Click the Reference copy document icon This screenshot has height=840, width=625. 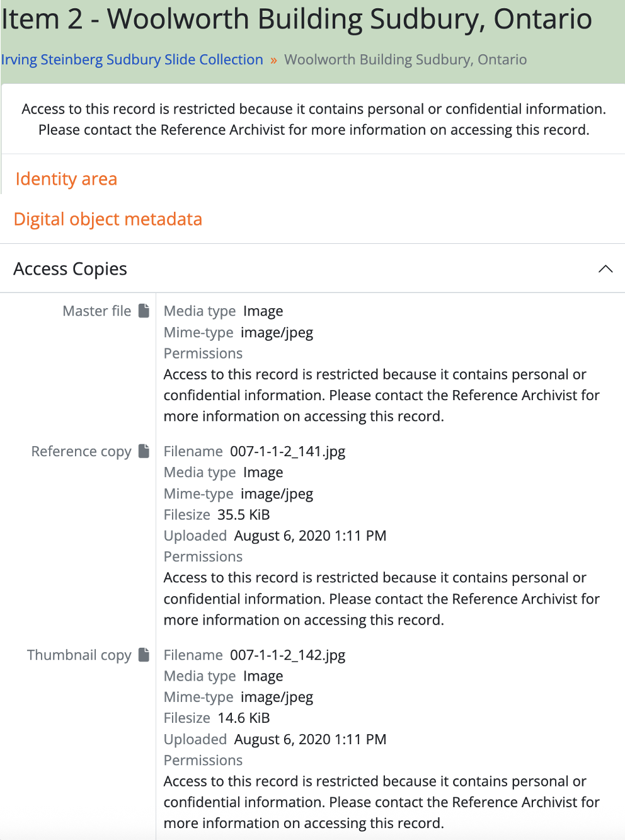[144, 451]
